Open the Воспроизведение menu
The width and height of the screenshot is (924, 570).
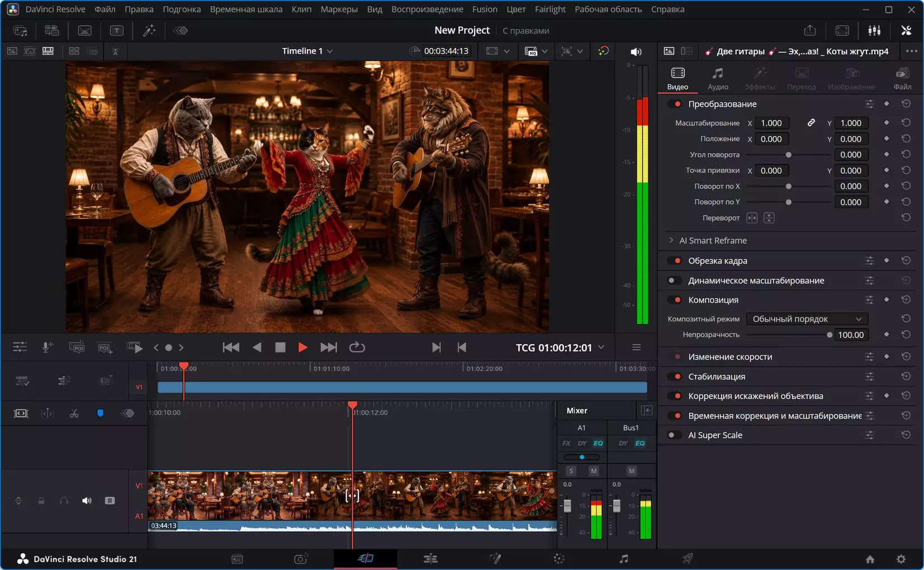click(x=427, y=9)
